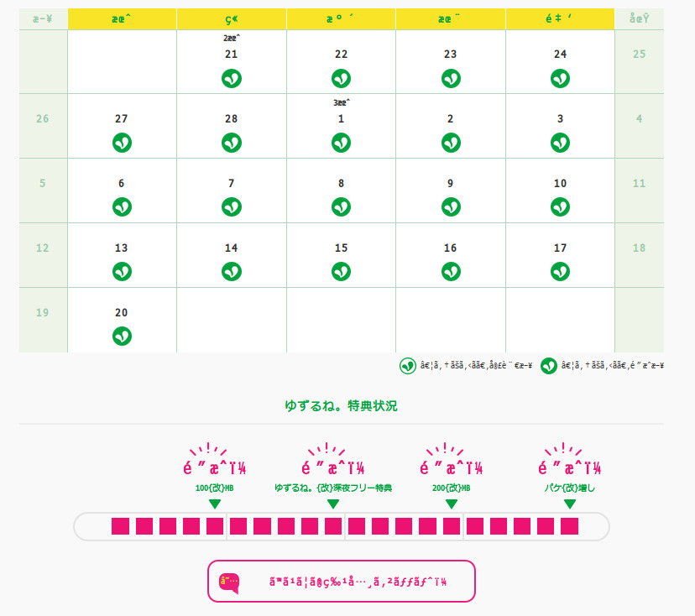Image resolution: width=695 pixels, height=616 pixels.
Task: Select the leaf icon under day 27
Action: (122, 143)
